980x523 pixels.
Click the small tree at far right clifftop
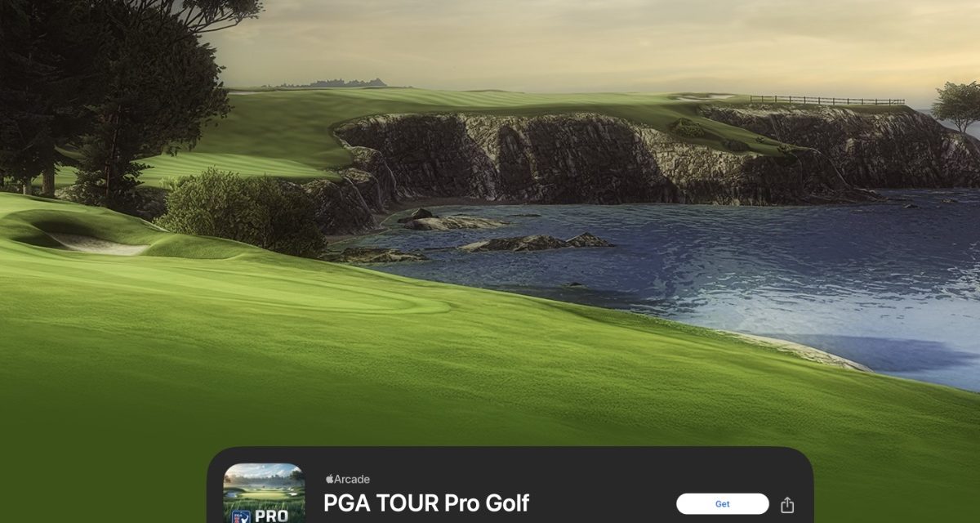[x=955, y=104]
